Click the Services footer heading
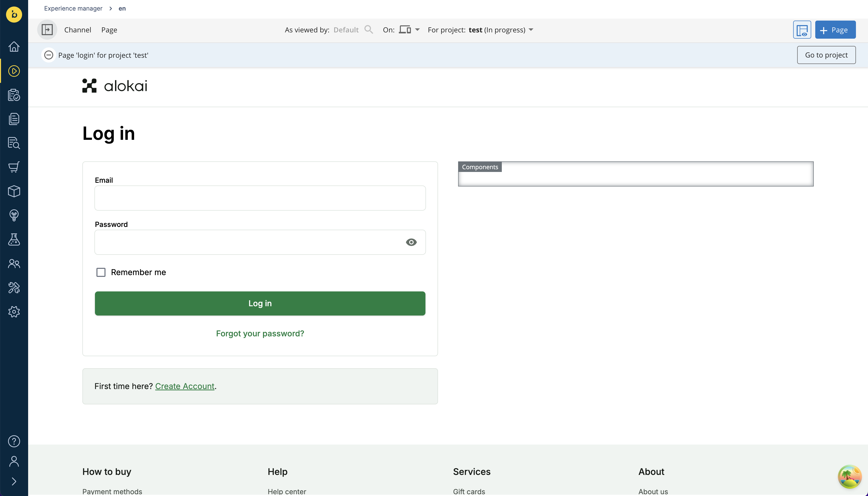 coord(472,471)
